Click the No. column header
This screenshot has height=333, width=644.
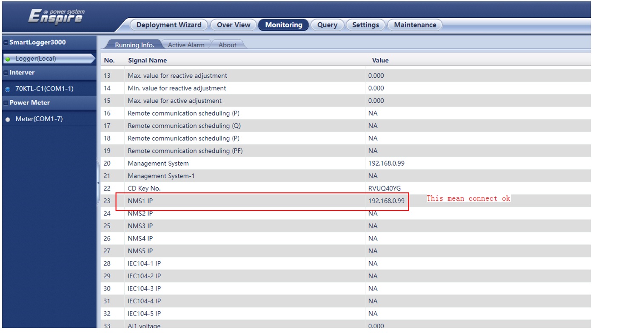tap(109, 60)
